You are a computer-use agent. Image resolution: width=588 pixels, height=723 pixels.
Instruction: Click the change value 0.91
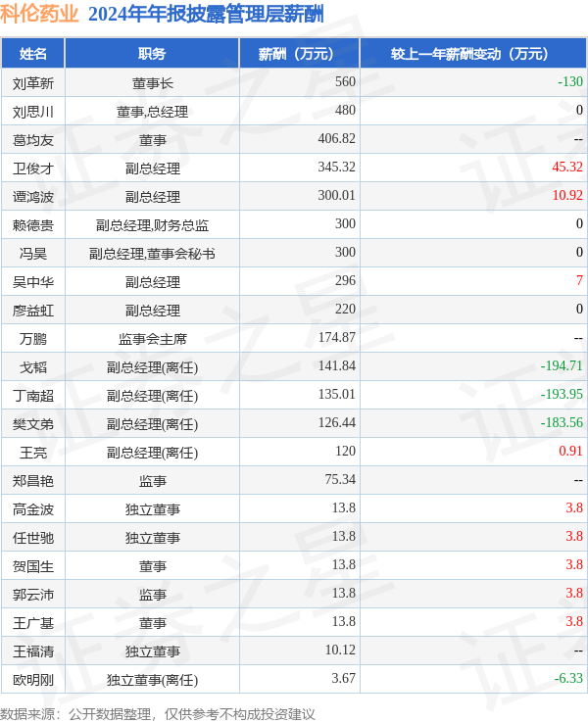571,452
